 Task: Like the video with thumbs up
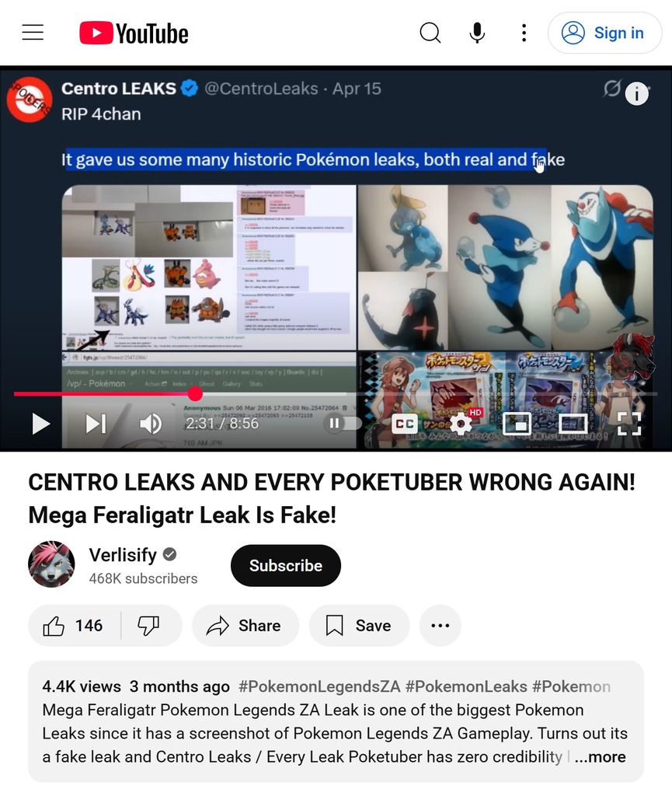pyautogui.click(x=74, y=626)
